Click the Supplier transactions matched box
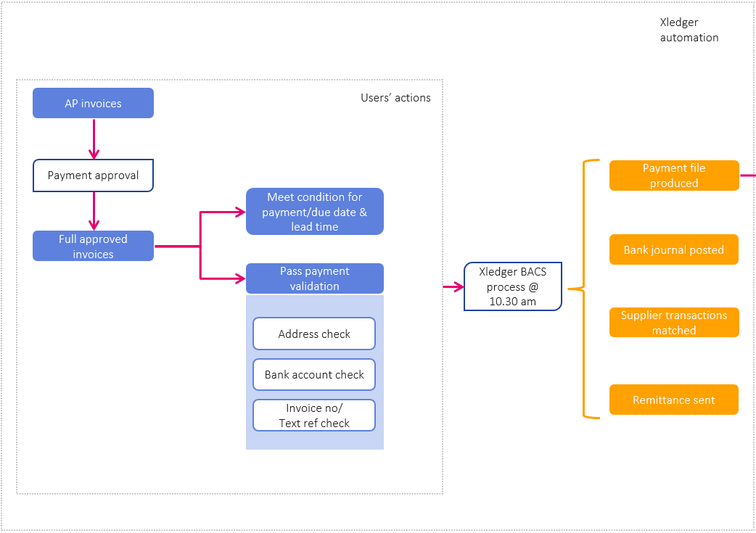The height and width of the screenshot is (533, 756). (x=673, y=322)
